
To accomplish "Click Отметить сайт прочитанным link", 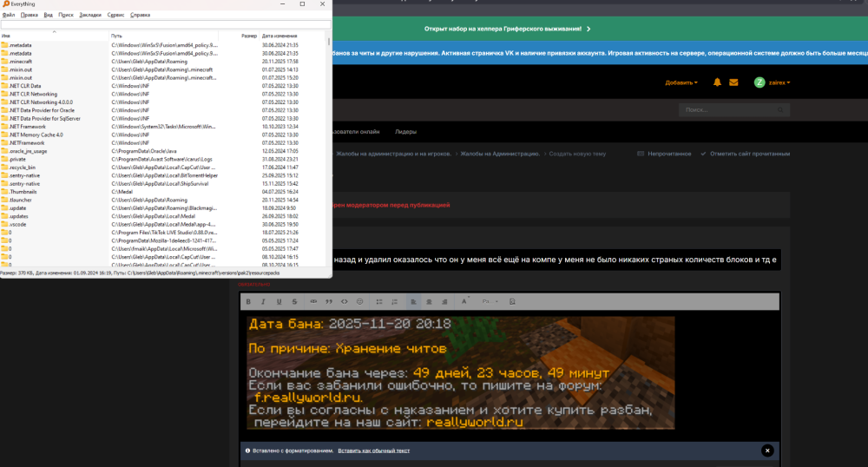I will click(745, 154).
